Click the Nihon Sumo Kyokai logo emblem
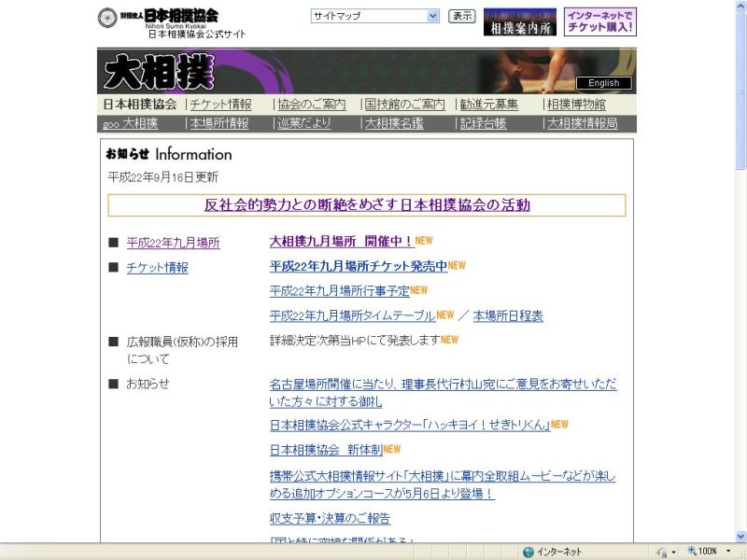 (107, 18)
